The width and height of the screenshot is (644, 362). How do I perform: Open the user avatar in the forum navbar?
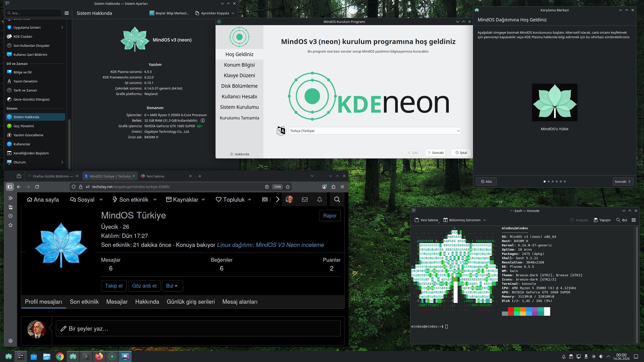coord(290,200)
